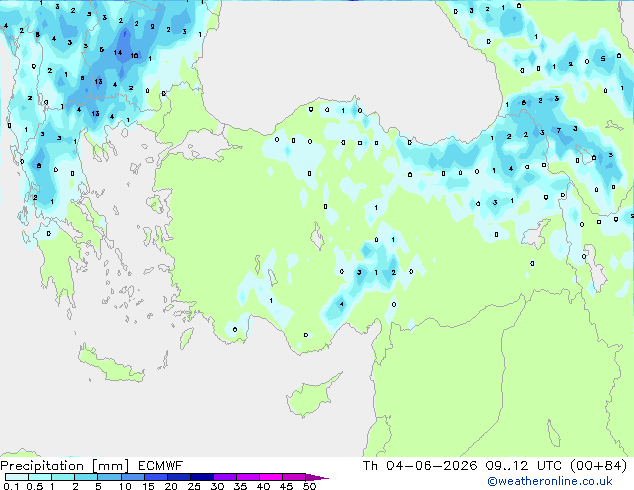
Task: Select the 20–25 mm legend swatch
Action: [x=178, y=477]
